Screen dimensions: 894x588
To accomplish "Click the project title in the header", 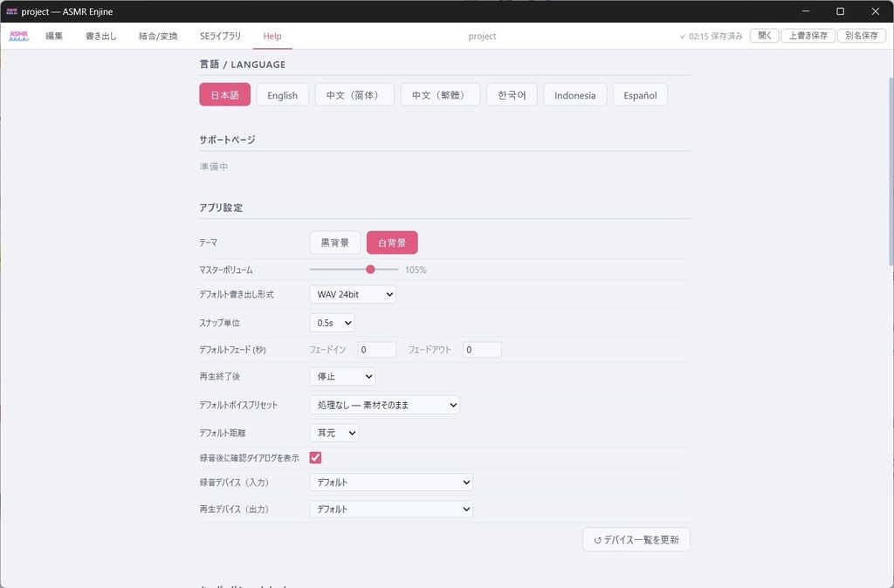I will [482, 36].
